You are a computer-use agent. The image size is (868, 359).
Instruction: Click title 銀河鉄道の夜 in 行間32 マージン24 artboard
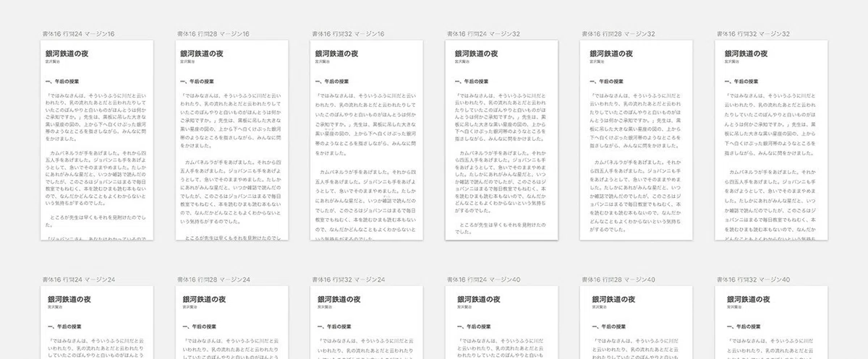tap(339, 298)
